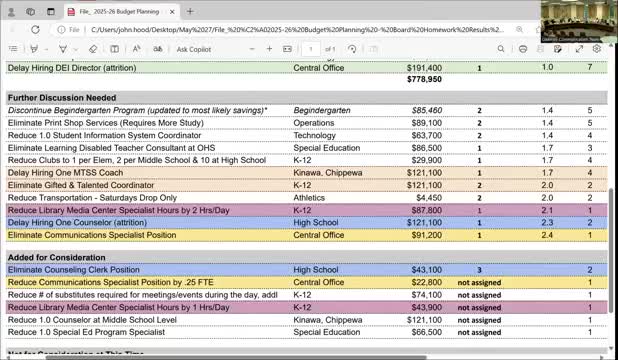Select "Eliminate Print Shop Services" row text
Image resolution: width=618 pixels, height=360 pixels.
pyautogui.click(x=106, y=123)
